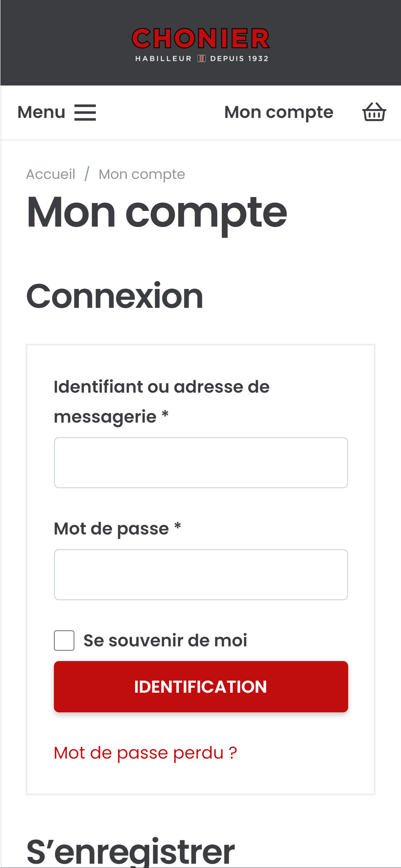Open the hamburger menu icon
Image resolution: width=401 pixels, height=868 pixels.
pyautogui.click(x=85, y=113)
